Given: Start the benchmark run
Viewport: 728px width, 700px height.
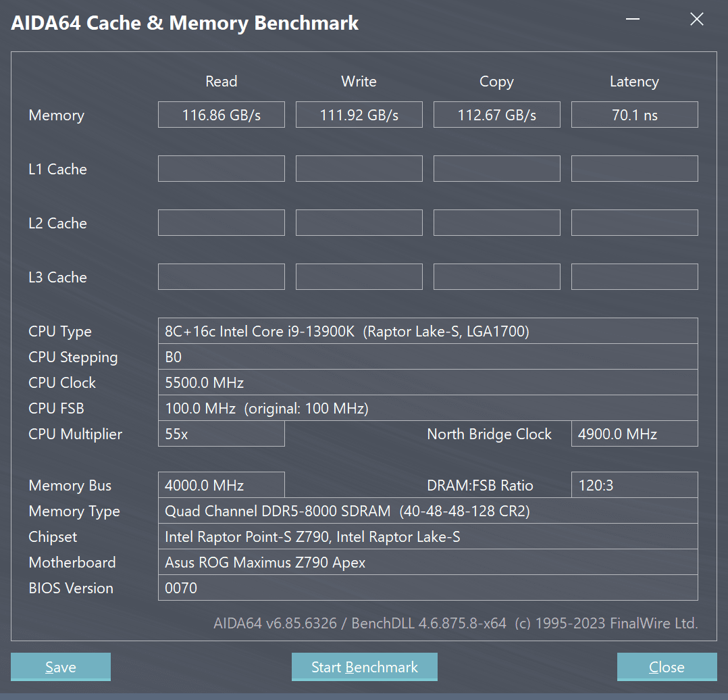Looking at the screenshot, I should click(365, 667).
